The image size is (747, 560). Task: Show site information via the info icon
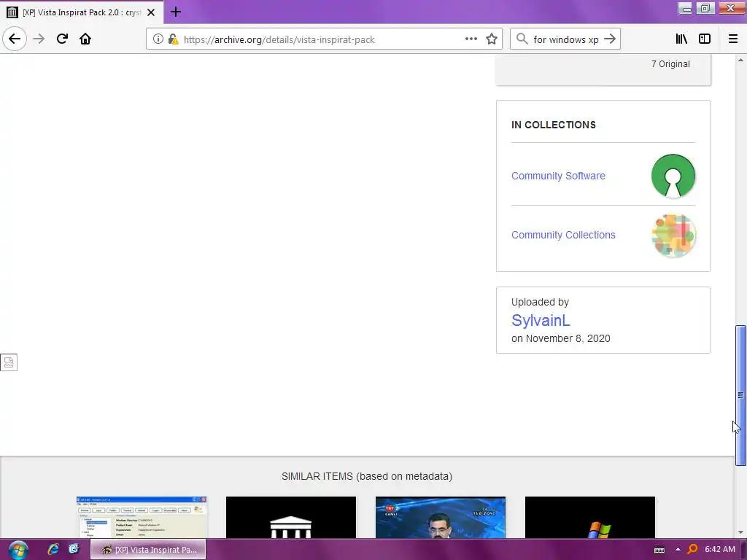[x=158, y=39]
